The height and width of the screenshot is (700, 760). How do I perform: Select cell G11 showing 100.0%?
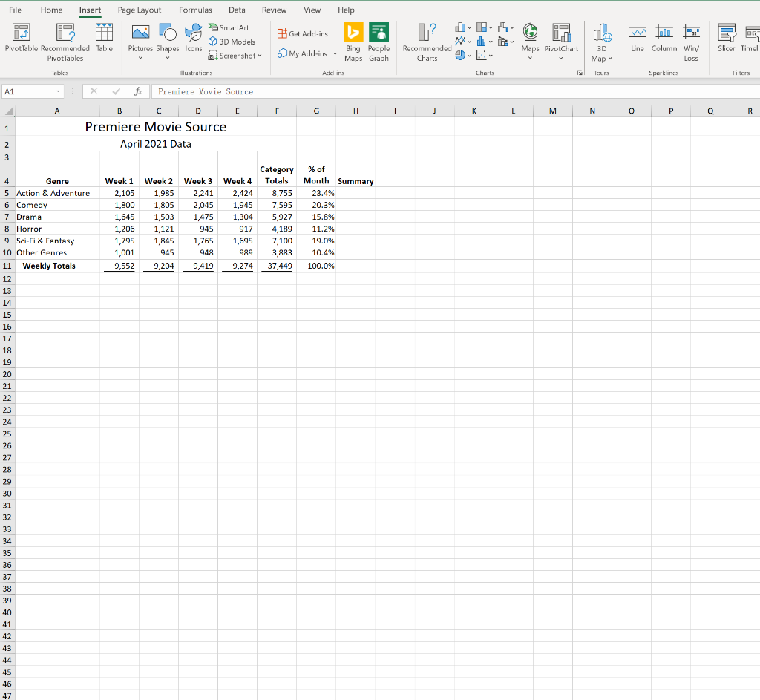(316, 266)
